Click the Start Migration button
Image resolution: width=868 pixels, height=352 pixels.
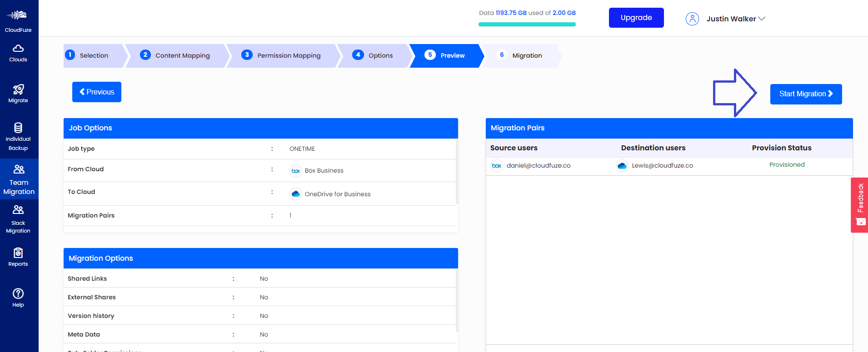tap(806, 94)
